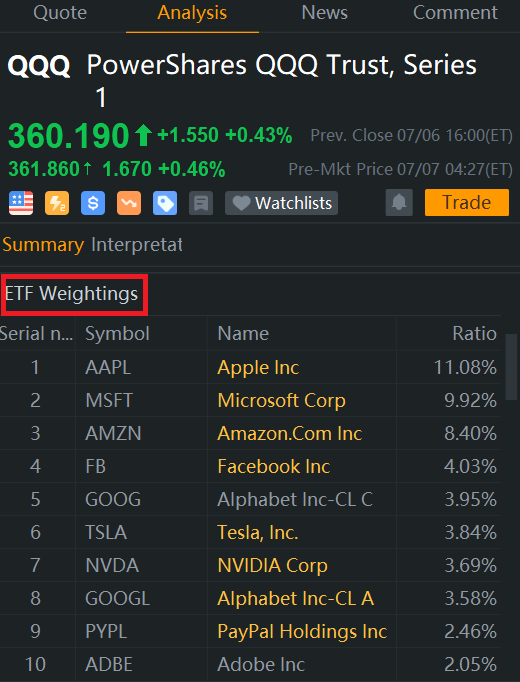Click the holdings table scrollbar thumb
The width and height of the screenshot is (520, 682).
coord(511,367)
